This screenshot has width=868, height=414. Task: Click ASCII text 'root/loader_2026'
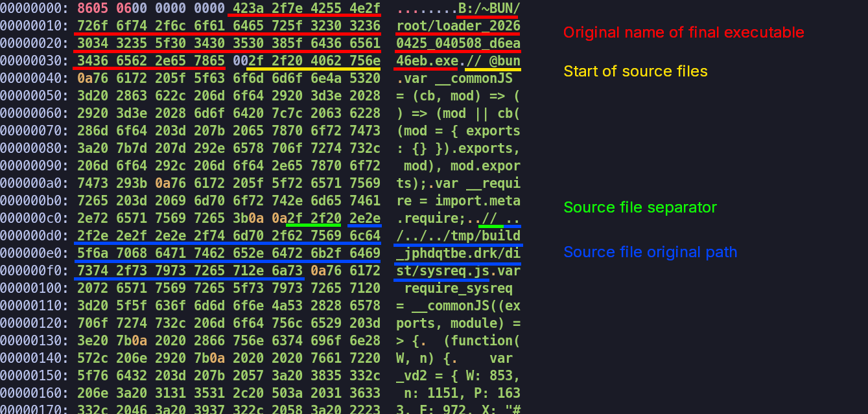point(458,26)
